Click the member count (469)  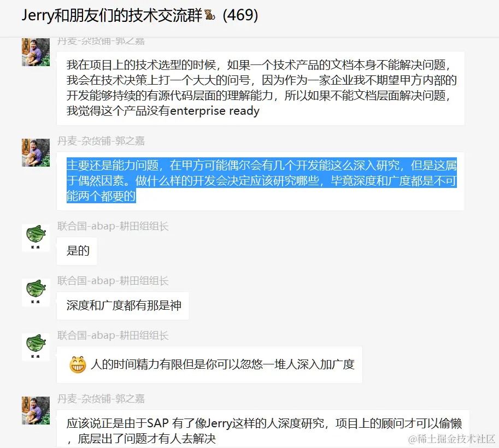click(240, 15)
